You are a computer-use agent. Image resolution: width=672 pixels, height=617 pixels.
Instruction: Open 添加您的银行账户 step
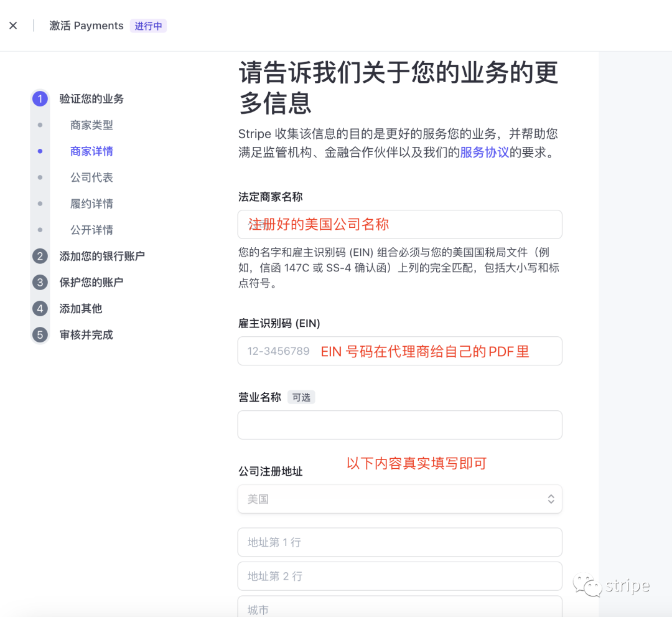coord(102,256)
